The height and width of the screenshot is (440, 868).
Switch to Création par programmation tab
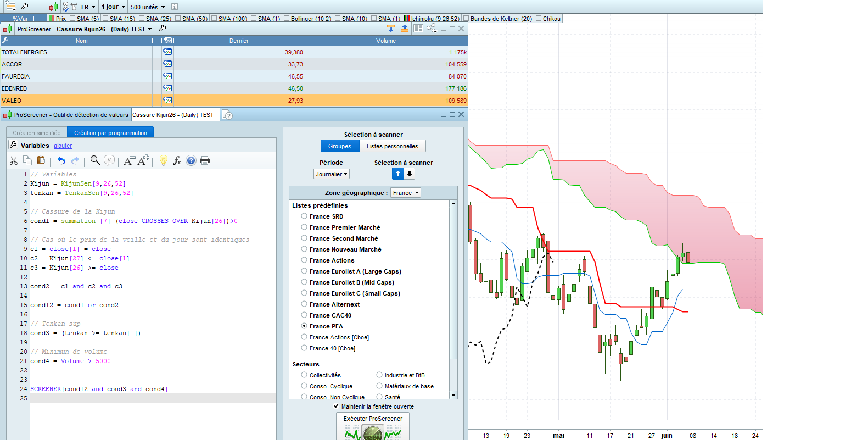click(x=110, y=133)
